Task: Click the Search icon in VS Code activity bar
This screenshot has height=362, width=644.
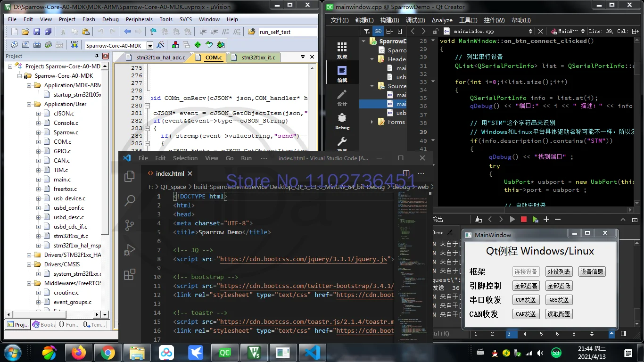Action: [129, 200]
